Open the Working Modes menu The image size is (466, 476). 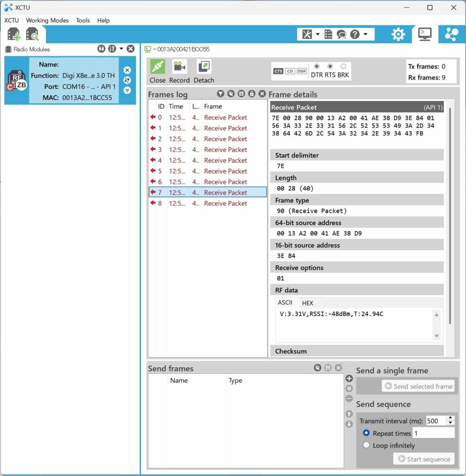[x=47, y=20]
